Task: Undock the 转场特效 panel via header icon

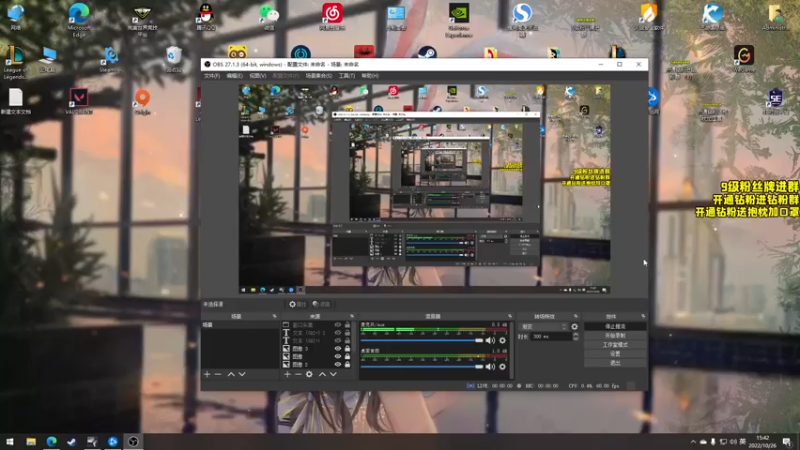Action: click(x=576, y=316)
